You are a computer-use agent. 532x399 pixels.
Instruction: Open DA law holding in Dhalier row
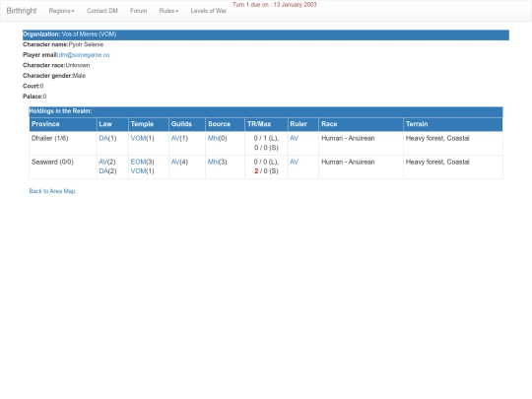[103, 139]
